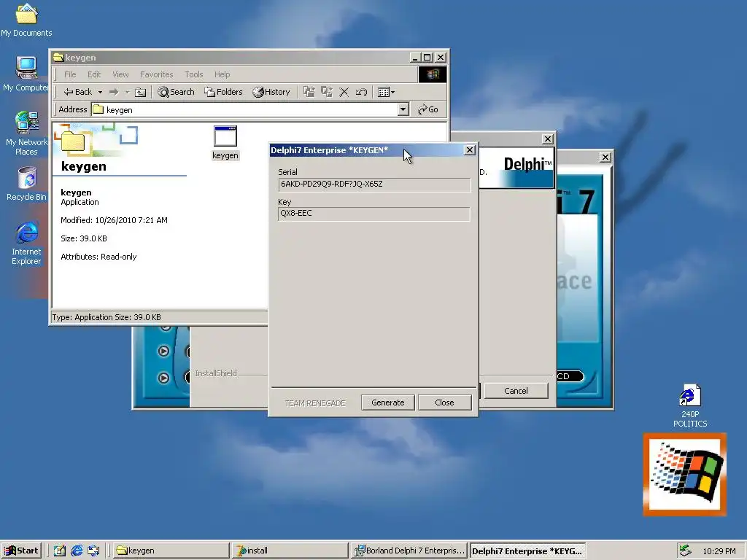Click the lower round play icon in autorun

(x=163, y=378)
